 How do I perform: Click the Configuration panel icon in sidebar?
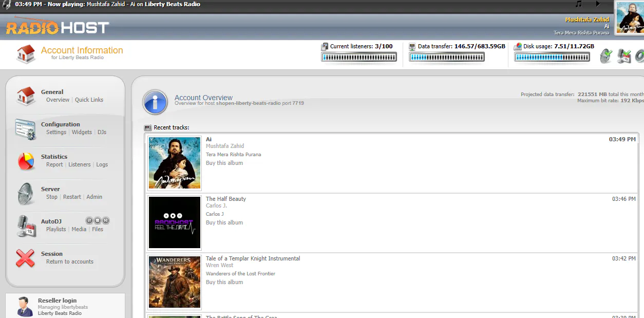(x=26, y=129)
